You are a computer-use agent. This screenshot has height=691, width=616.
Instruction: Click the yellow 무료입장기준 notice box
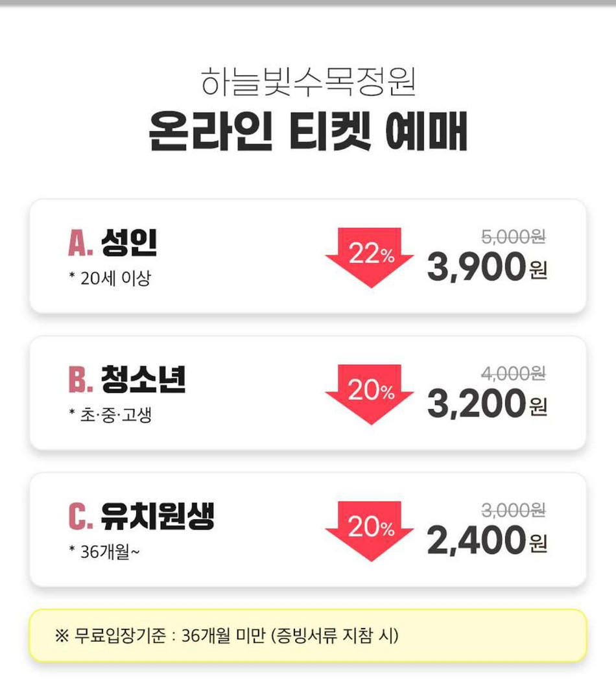point(308,635)
